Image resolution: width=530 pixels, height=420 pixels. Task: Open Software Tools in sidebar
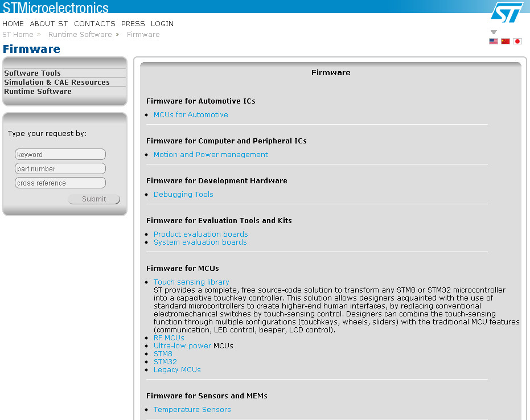[x=32, y=73]
